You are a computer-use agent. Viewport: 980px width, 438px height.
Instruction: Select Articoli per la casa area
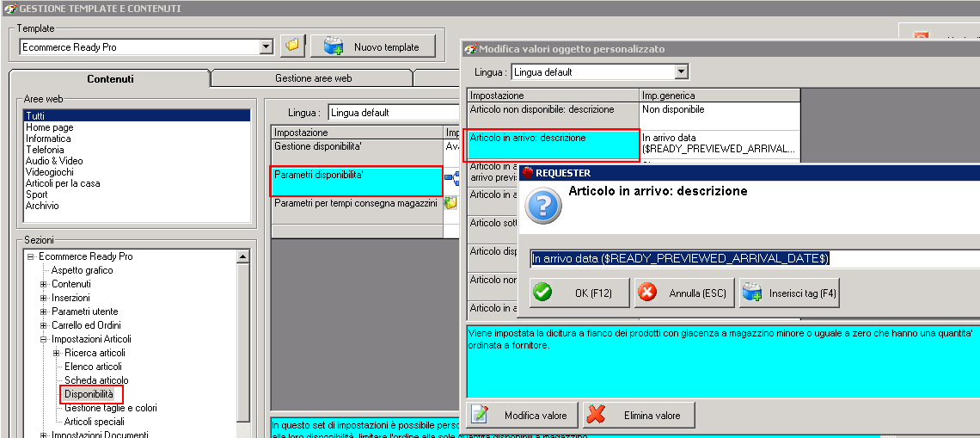point(63,183)
